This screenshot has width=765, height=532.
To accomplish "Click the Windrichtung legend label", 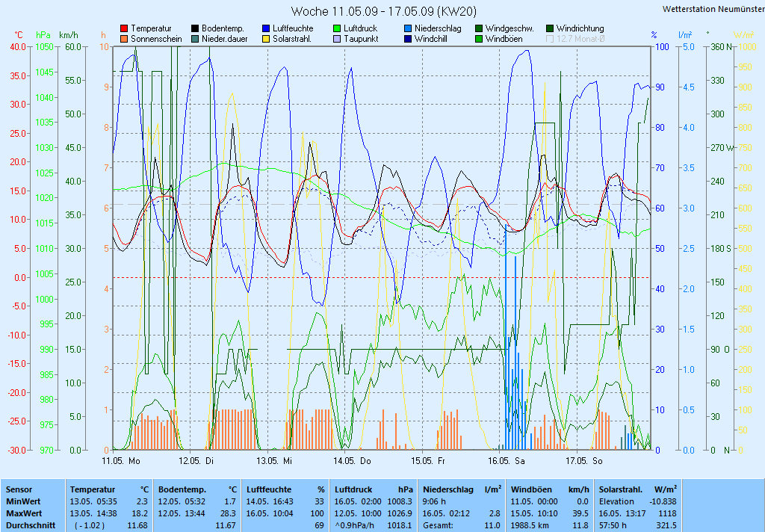I will 580,28.
